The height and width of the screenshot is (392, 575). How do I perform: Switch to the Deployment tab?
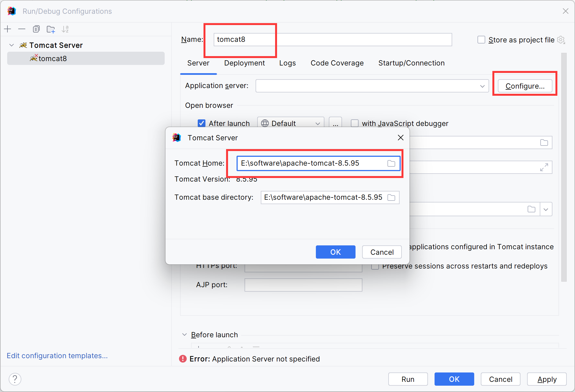click(x=244, y=63)
